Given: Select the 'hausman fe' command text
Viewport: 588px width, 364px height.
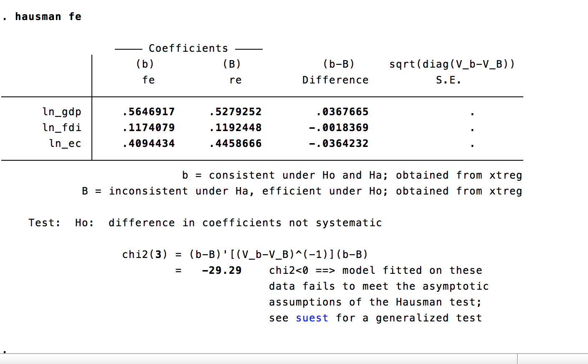Looking at the screenshot, I should point(48,17).
